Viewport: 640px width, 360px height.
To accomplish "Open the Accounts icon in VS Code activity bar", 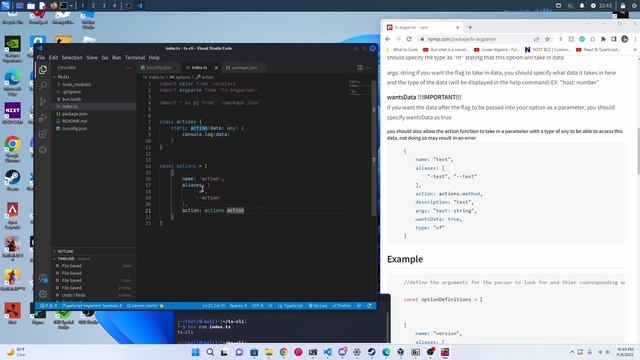I will click(x=43, y=278).
